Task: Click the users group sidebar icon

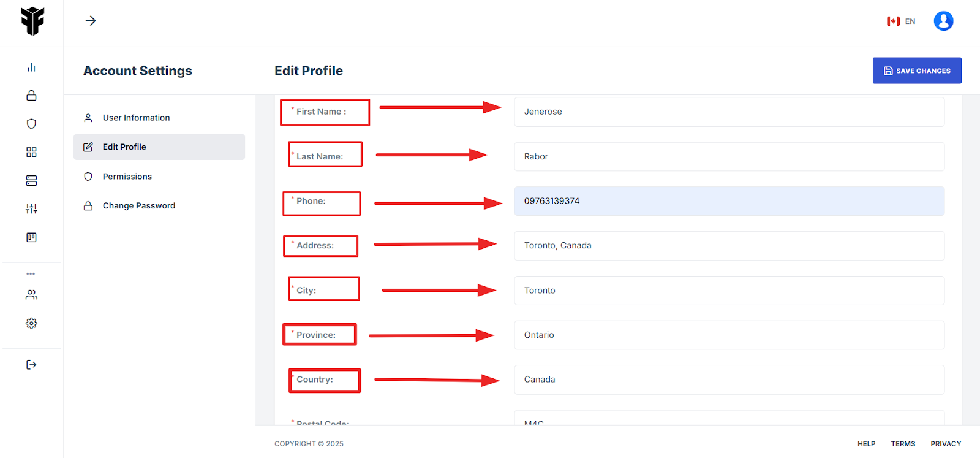Action: pos(31,295)
